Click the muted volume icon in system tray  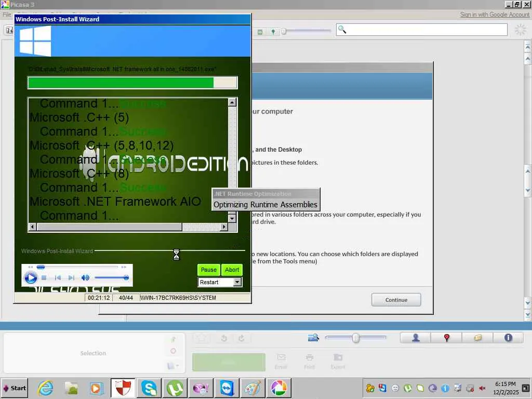click(x=482, y=388)
